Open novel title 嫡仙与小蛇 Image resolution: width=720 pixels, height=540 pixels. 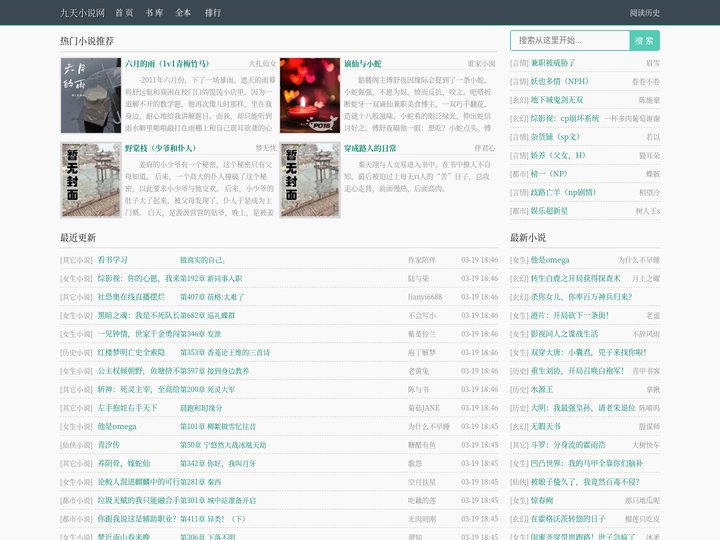pos(363,64)
